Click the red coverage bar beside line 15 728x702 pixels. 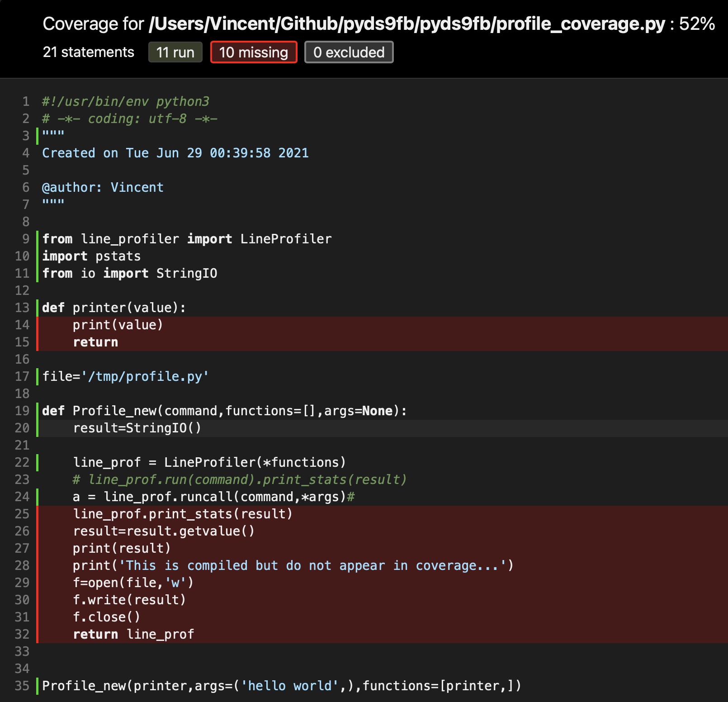[x=37, y=342]
